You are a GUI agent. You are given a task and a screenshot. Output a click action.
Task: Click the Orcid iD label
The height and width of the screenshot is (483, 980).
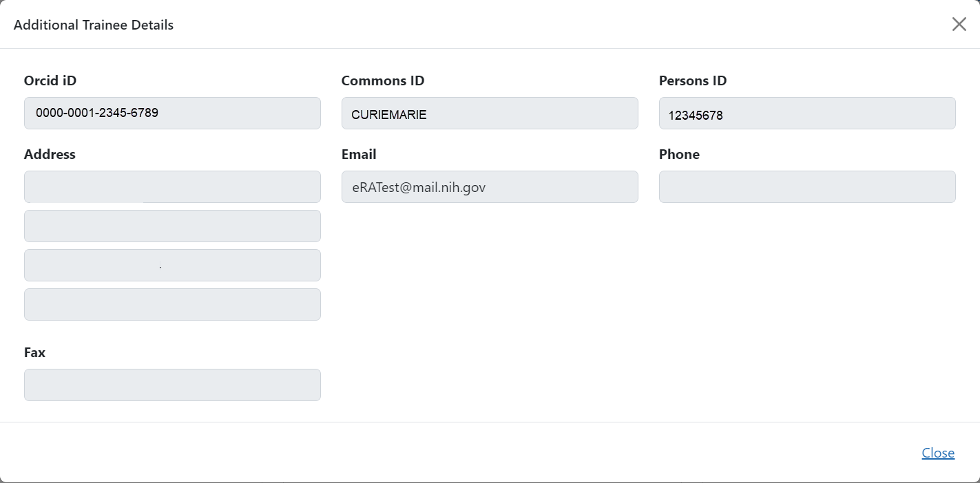[50, 80]
